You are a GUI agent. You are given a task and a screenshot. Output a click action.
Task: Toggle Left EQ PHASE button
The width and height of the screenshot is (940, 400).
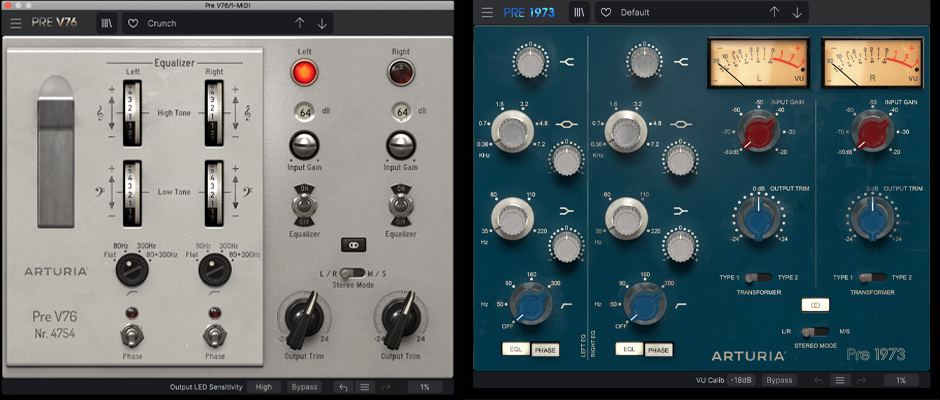[546, 350]
